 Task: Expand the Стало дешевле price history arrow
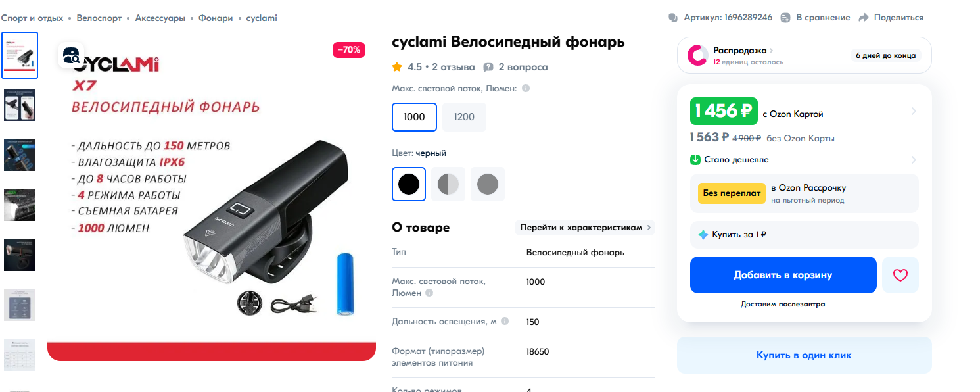[x=914, y=160]
